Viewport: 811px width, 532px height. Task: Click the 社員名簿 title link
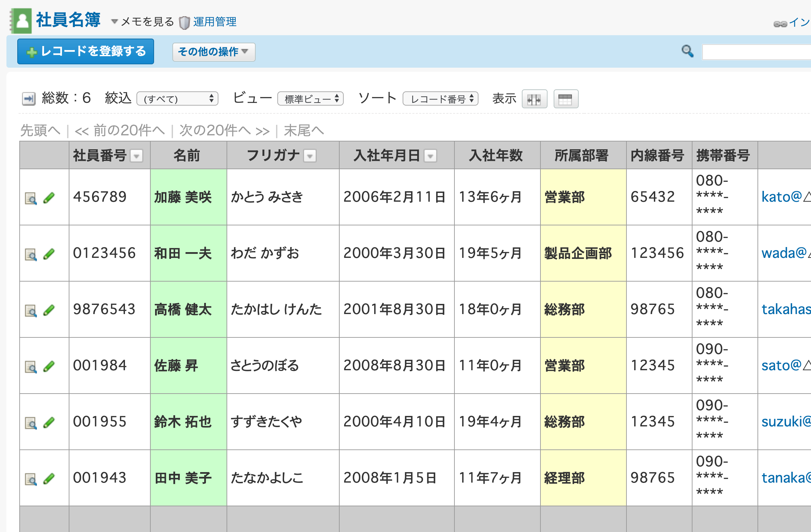[x=68, y=20]
